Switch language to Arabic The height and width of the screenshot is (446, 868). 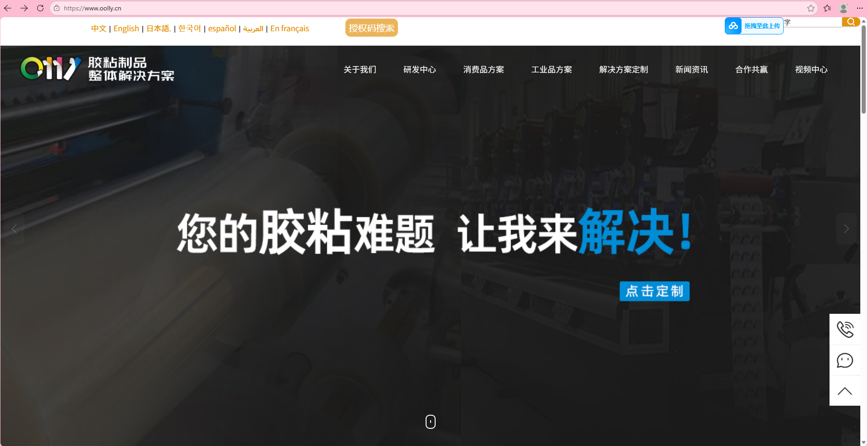(253, 29)
